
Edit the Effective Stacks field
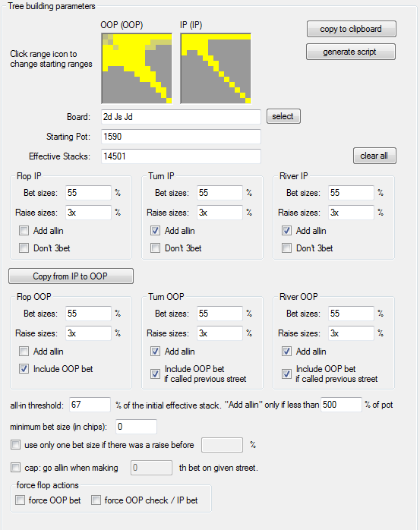click(181, 156)
